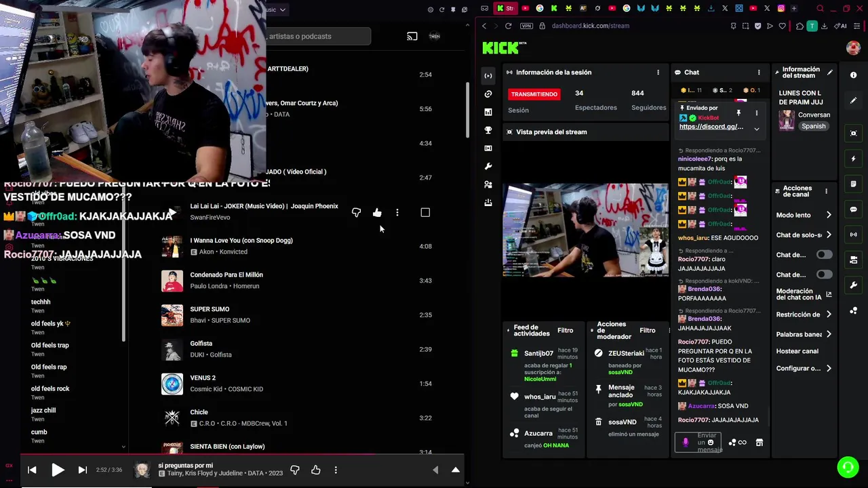Open the Información de la sesión options menu
The image size is (868, 488).
point(658,73)
